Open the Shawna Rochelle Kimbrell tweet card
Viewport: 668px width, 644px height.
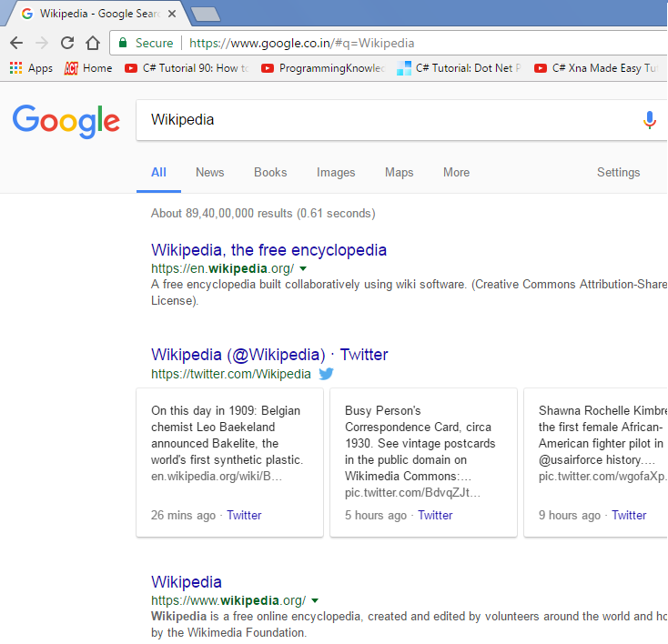click(595, 463)
